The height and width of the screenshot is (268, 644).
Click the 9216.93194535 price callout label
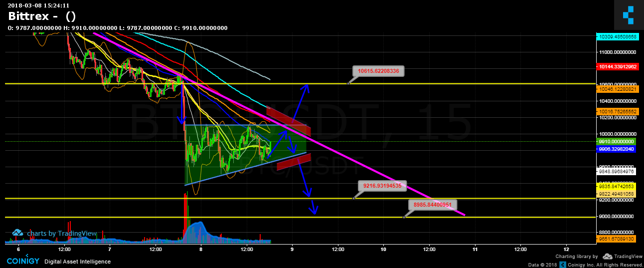click(382, 186)
